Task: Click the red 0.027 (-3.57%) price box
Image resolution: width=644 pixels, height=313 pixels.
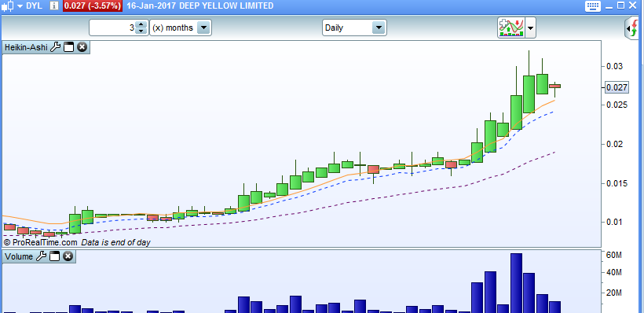Action: (93, 6)
